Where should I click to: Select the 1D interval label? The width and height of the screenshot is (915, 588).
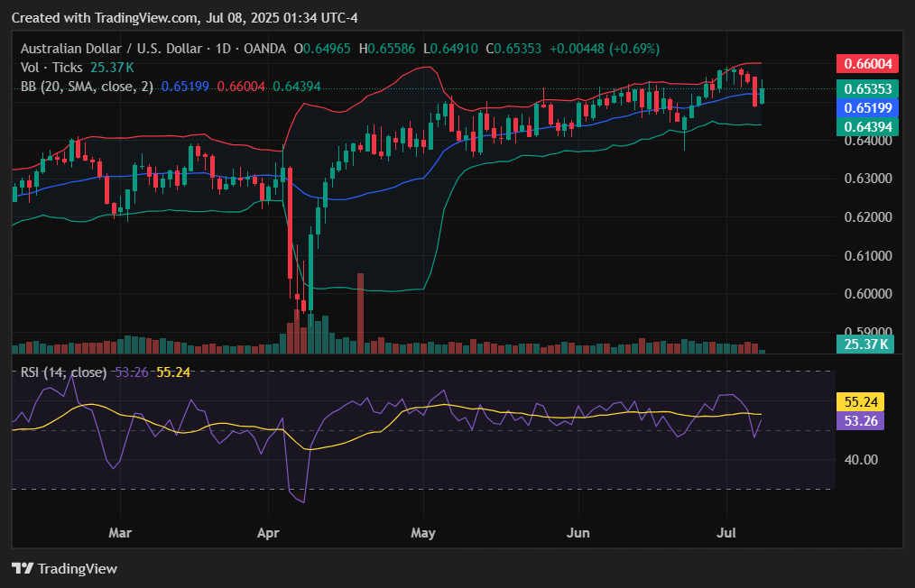click(x=224, y=49)
